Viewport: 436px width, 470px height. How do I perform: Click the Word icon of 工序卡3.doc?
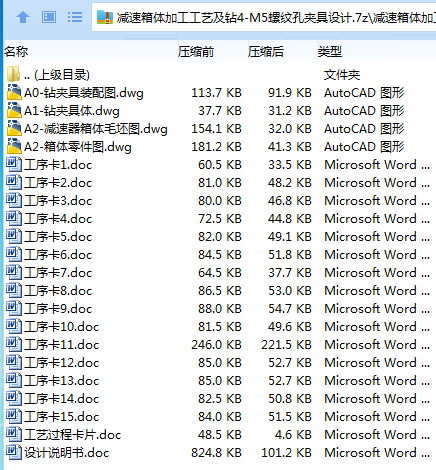[x=14, y=200]
